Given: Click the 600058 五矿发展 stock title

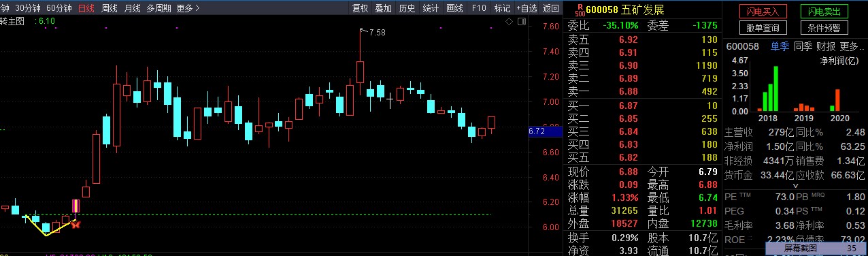Looking at the screenshot, I should [624, 10].
